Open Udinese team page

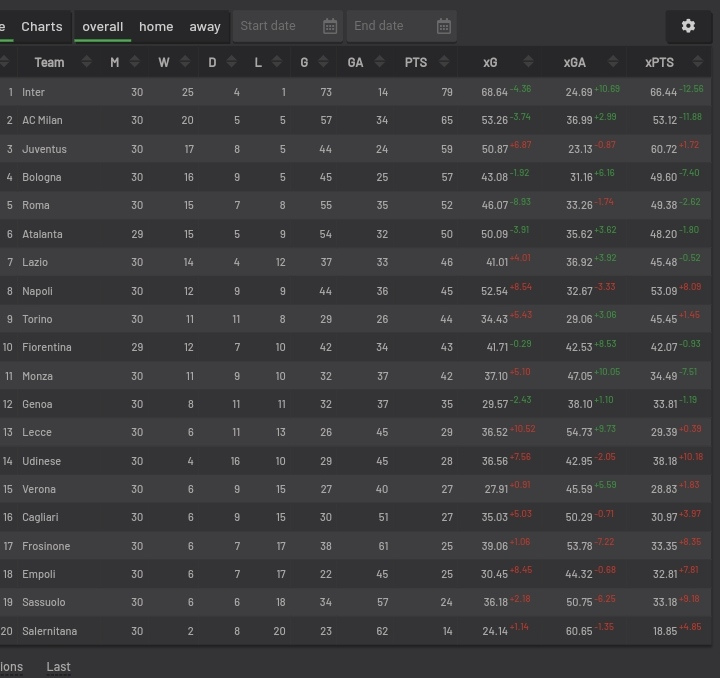(41, 461)
